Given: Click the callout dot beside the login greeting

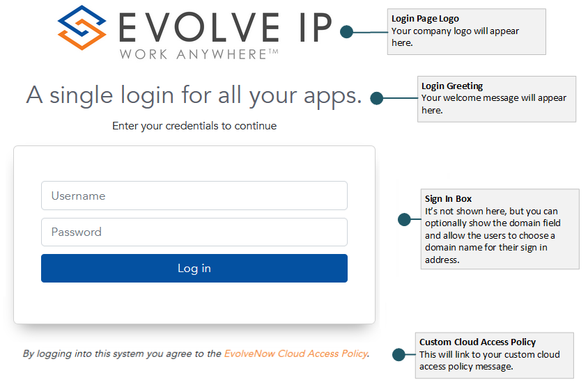Looking at the screenshot, I should click(377, 98).
